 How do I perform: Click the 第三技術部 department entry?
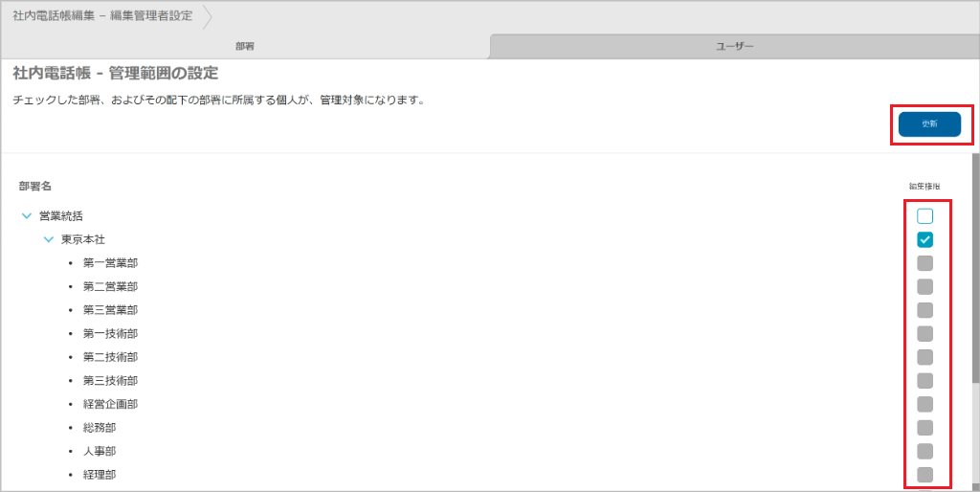pyautogui.click(x=110, y=381)
